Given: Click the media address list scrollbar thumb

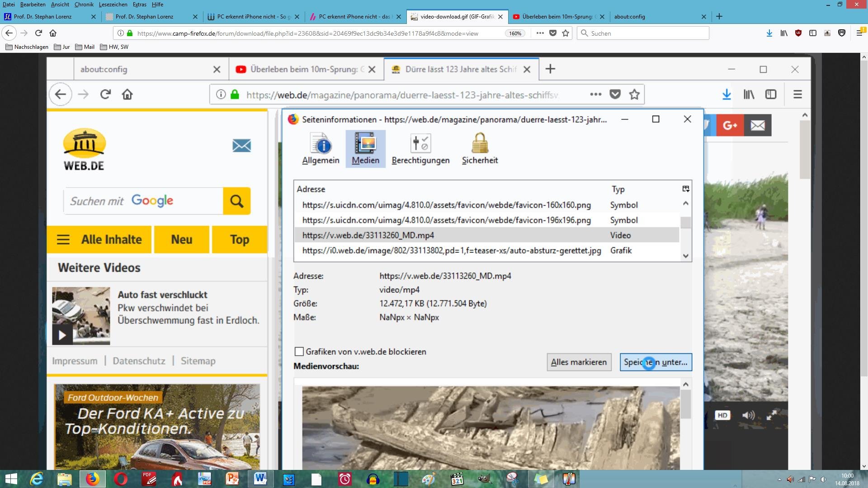Looking at the screenshot, I should 685,223.
